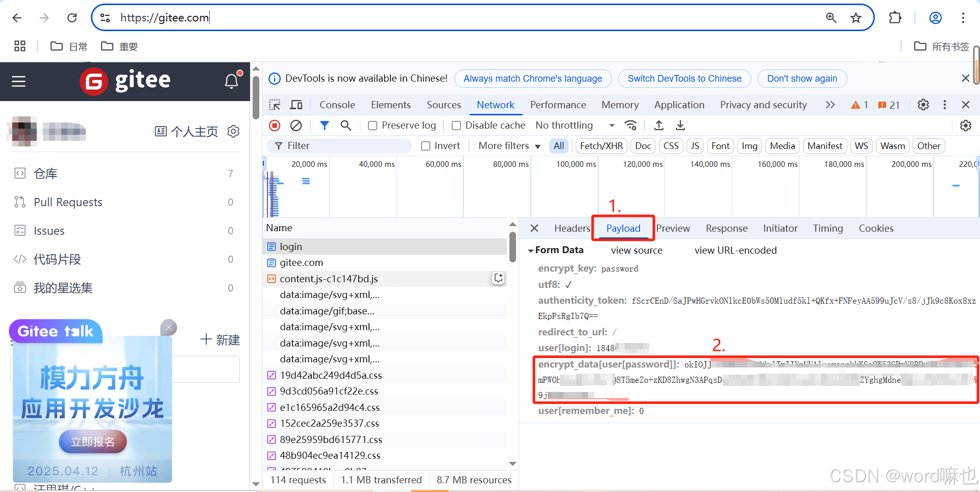
Task: Switch to the Elements tab
Action: 390,105
